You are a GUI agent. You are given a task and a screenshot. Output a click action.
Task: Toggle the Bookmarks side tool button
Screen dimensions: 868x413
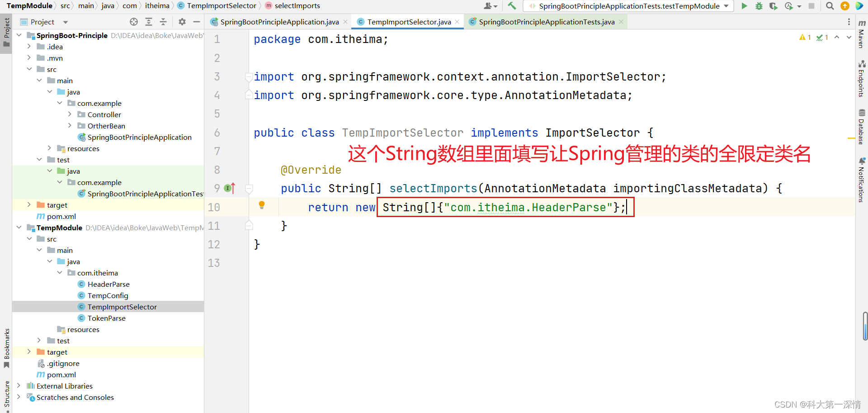(x=6, y=348)
